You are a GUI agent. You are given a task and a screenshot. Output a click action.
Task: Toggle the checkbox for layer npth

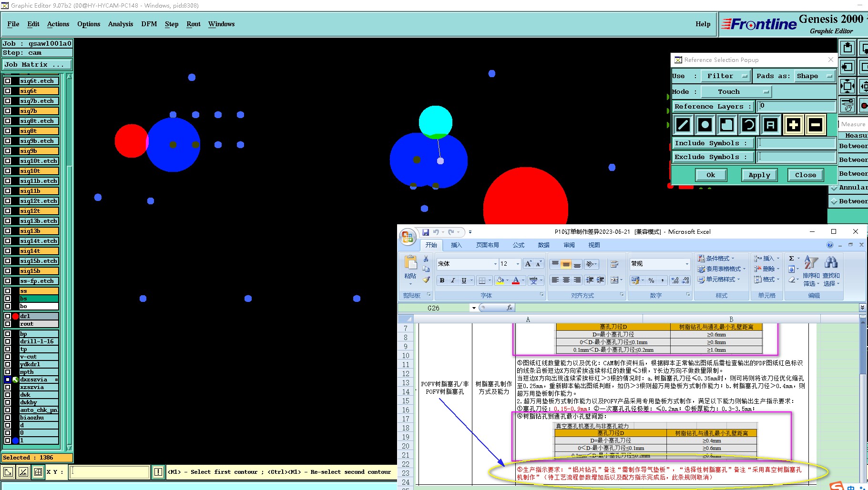(8, 372)
